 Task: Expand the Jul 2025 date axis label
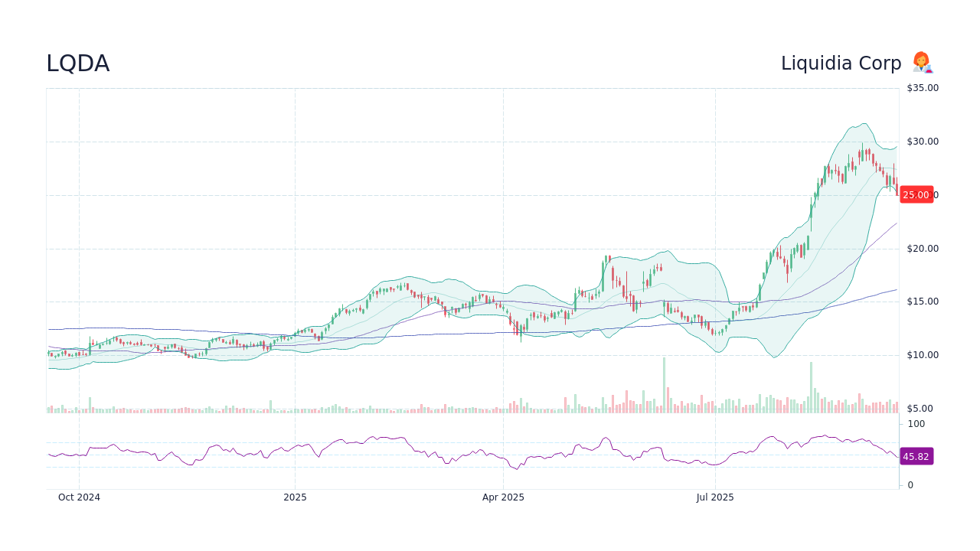[715, 497]
